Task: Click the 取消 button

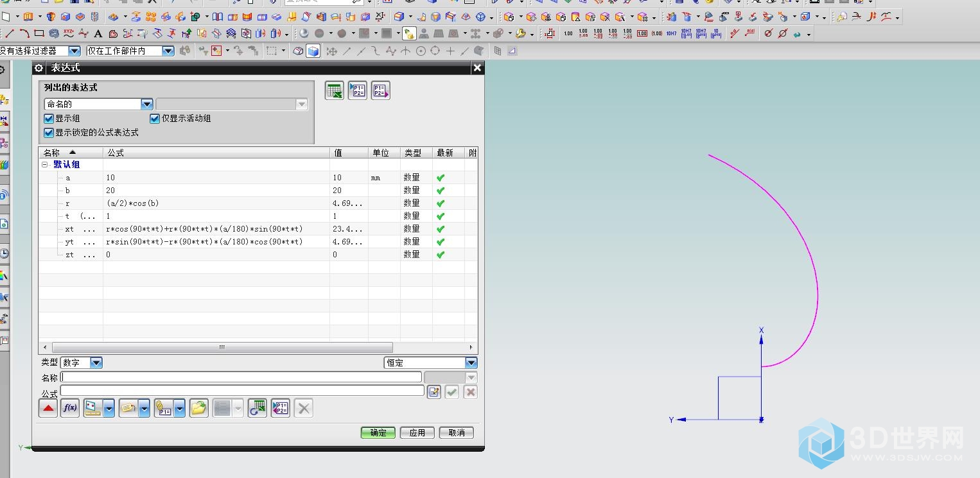Action: [x=457, y=432]
